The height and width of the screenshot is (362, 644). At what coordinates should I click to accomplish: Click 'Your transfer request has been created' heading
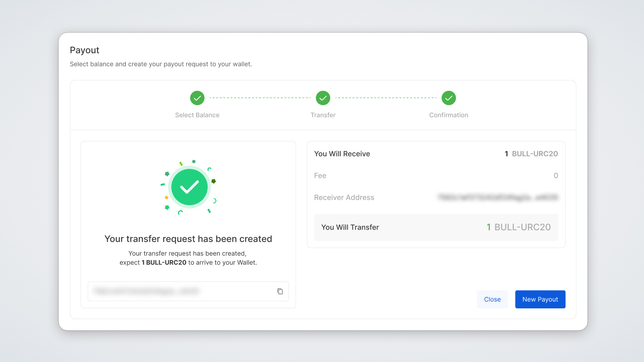[x=188, y=239]
